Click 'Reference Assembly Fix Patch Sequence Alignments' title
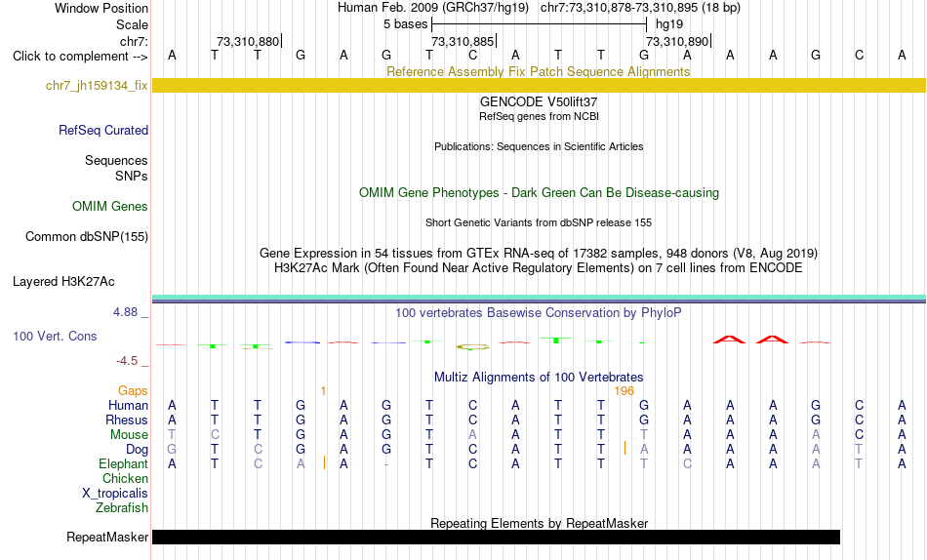The image size is (927, 560). 538,71
